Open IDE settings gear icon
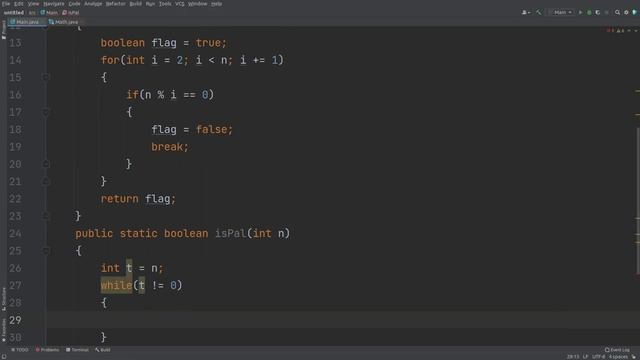Viewport: 640px width, 360px height. 626,13
